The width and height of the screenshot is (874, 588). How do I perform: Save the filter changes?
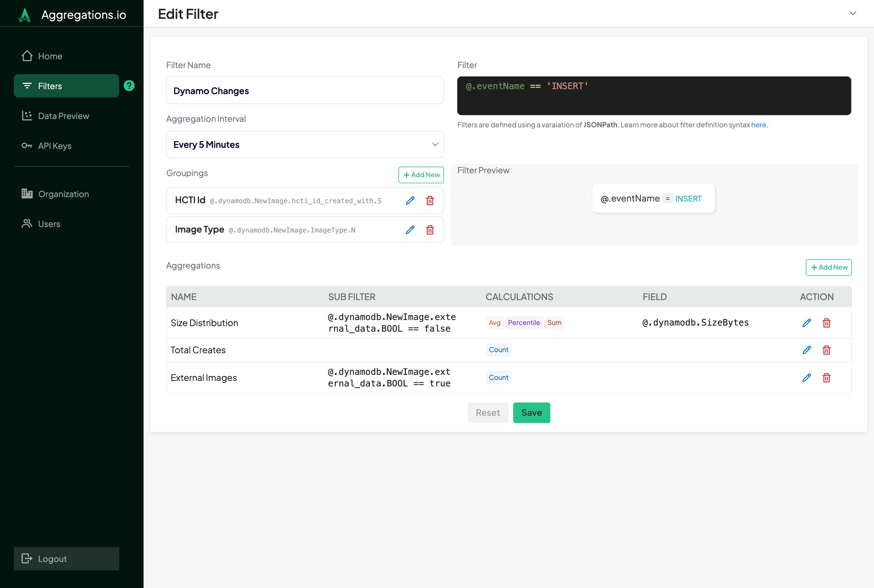coord(531,412)
